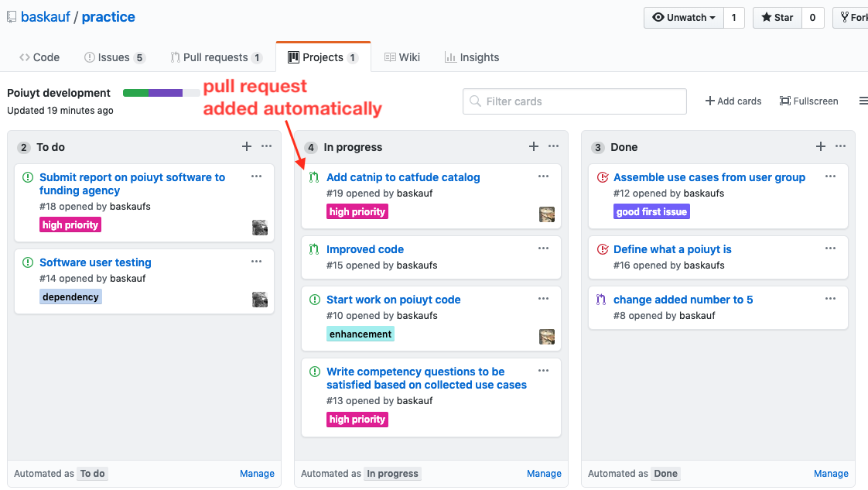Switch to the Issues tab

(x=114, y=57)
